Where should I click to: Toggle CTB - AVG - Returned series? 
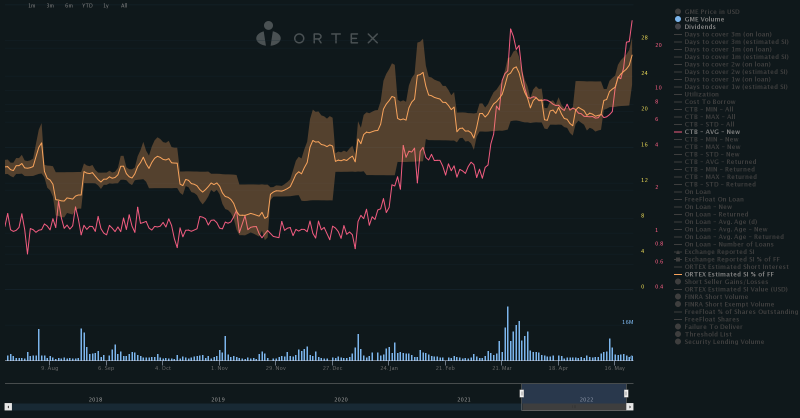pos(715,162)
